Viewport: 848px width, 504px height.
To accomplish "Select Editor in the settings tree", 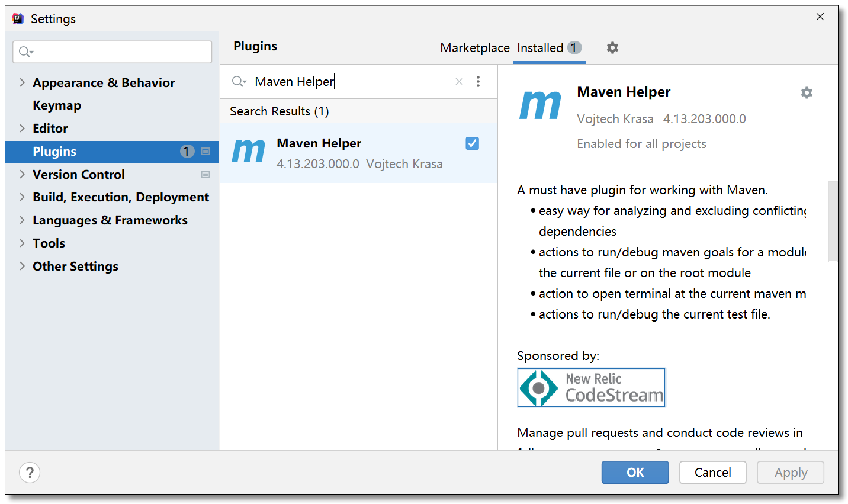I will click(x=50, y=129).
